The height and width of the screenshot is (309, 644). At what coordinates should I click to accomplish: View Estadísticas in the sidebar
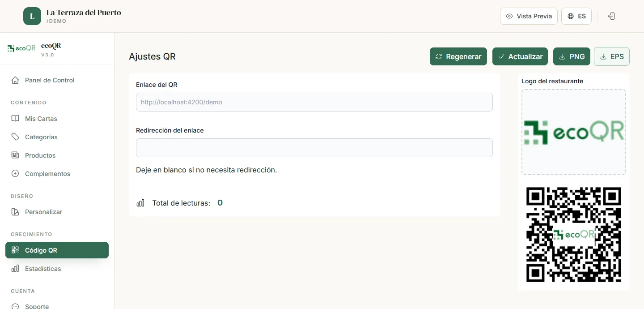click(x=57, y=269)
